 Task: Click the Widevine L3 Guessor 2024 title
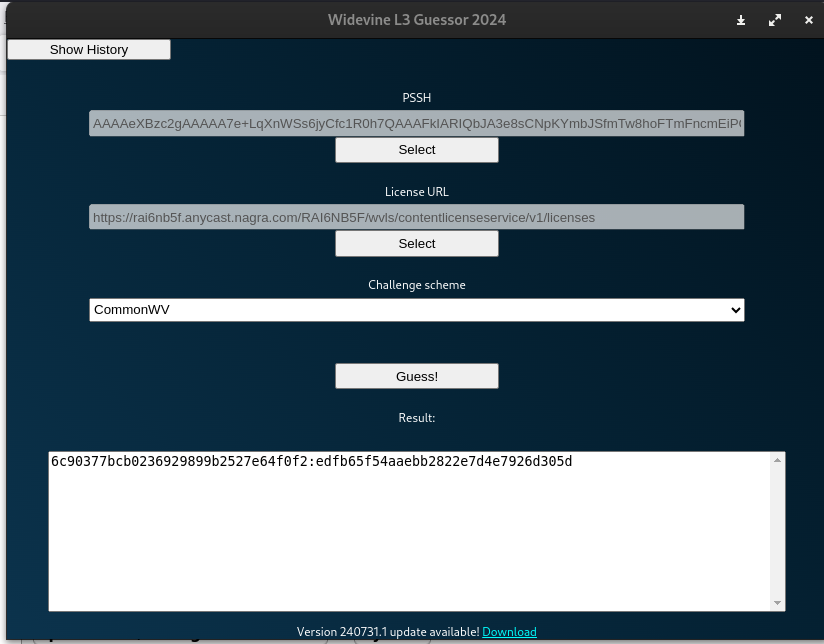(x=417, y=19)
